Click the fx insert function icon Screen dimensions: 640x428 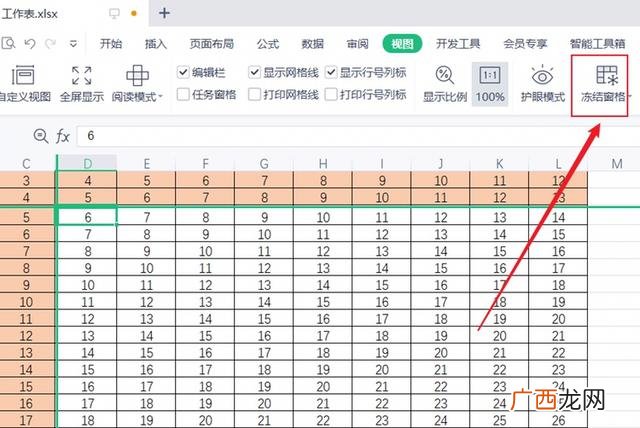(x=62, y=136)
